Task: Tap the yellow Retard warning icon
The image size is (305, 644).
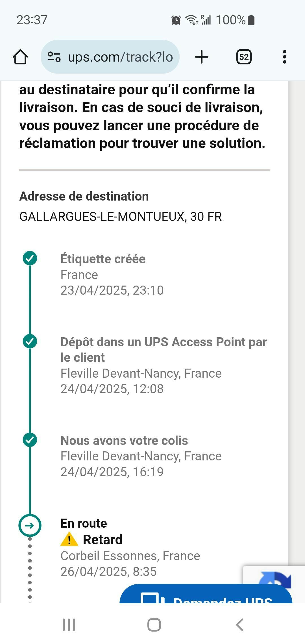Action: click(69, 539)
